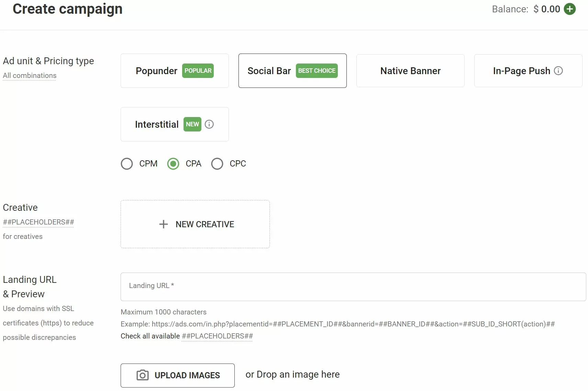Click the UPLOAD IMAGES button
The image size is (588, 391).
(177, 375)
